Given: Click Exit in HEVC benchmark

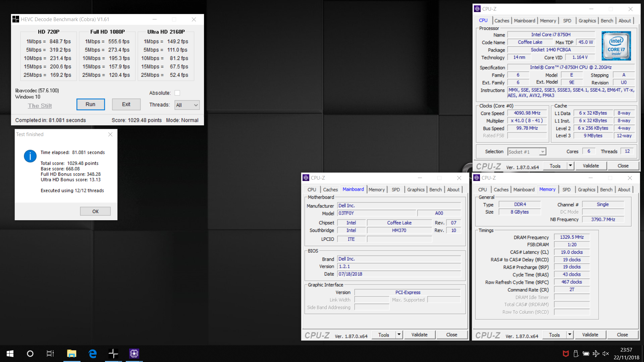Looking at the screenshot, I should click(126, 104).
